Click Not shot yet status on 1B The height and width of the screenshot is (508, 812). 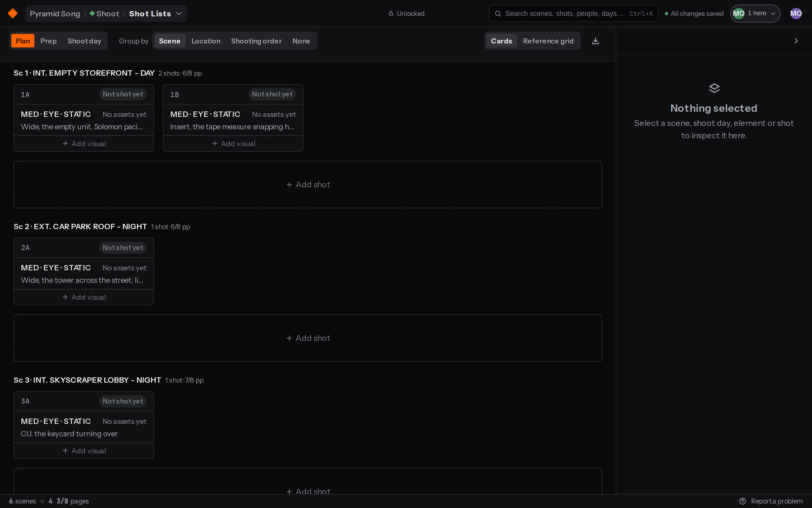[x=272, y=94]
